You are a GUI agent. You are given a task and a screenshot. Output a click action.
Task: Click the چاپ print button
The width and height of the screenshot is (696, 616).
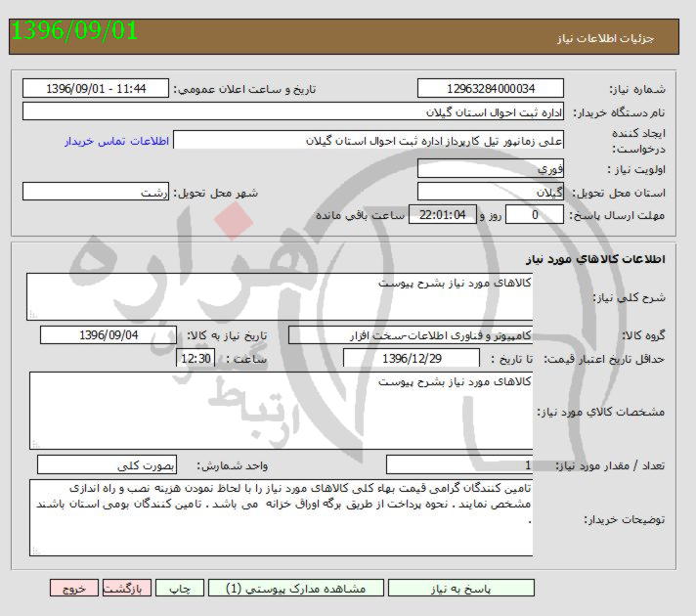180,588
